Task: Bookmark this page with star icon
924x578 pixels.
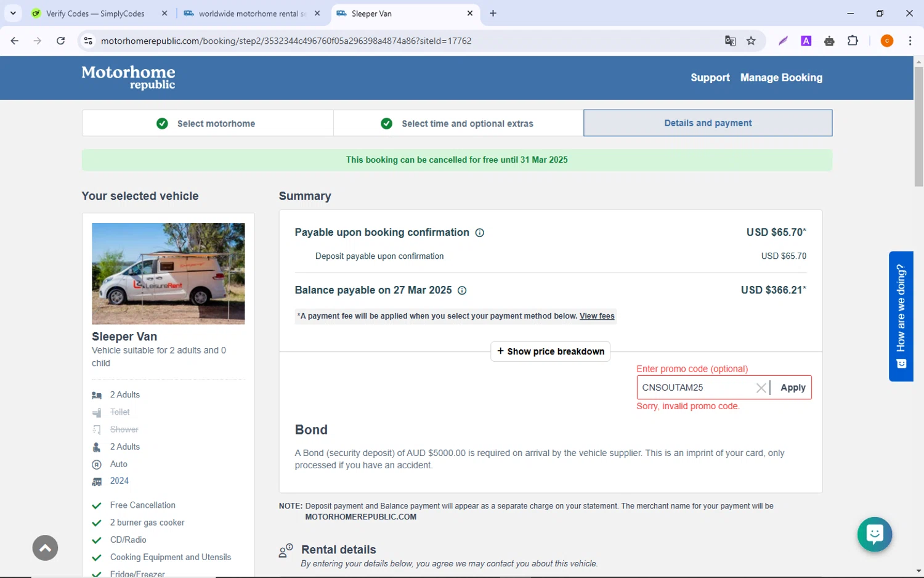Action: pyautogui.click(x=751, y=41)
